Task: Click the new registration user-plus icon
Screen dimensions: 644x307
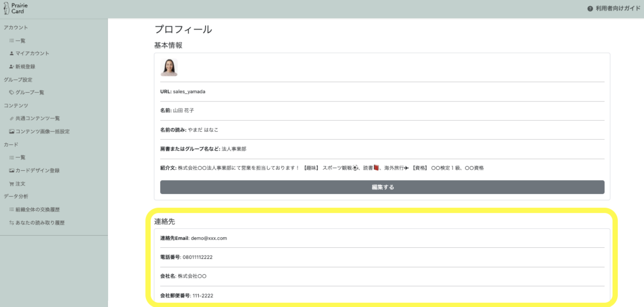Action: pyautogui.click(x=11, y=67)
